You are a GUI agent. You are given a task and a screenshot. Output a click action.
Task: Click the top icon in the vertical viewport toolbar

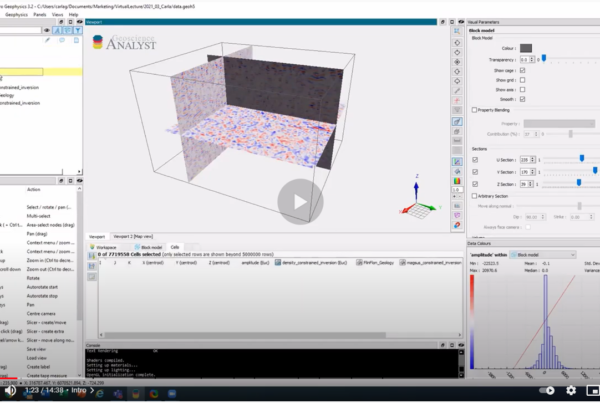coord(457,31)
